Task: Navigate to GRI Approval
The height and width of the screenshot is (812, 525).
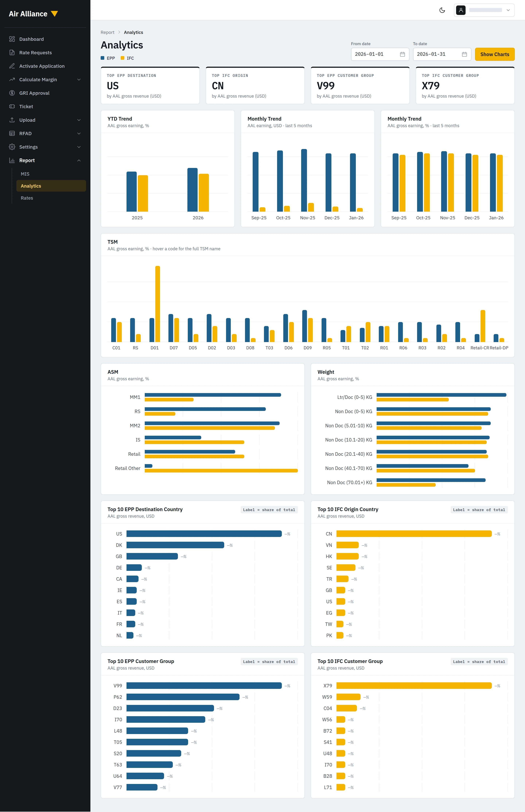Action: (45, 93)
